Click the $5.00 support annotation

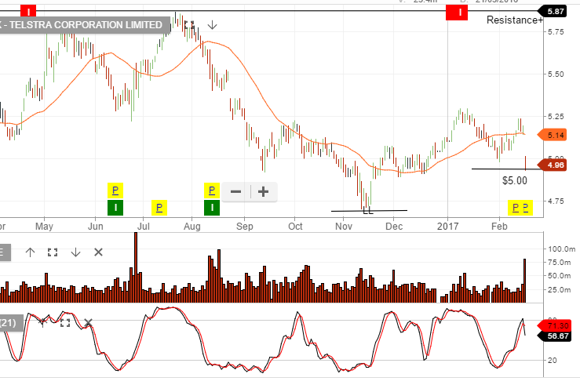515,180
